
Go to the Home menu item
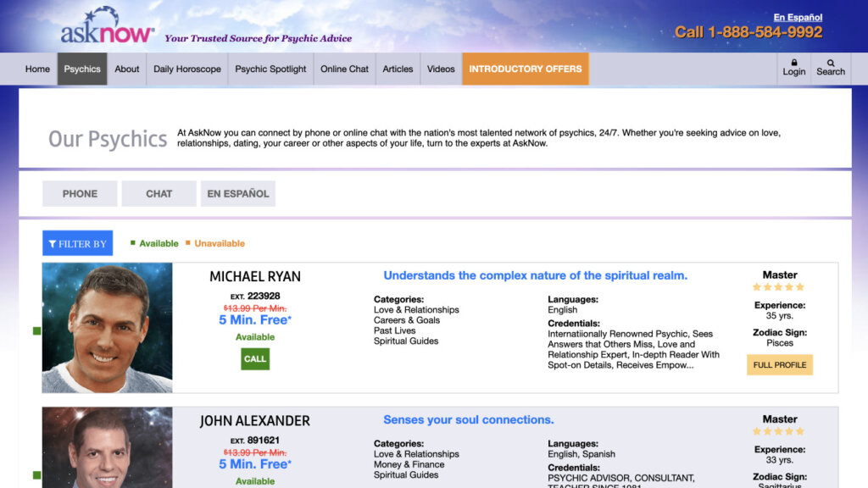(x=37, y=69)
